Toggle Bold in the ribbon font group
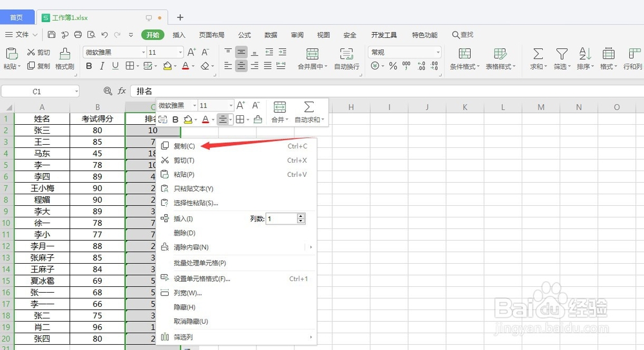The height and width of the screenshot is (350, 644). [x=89, y=66]
